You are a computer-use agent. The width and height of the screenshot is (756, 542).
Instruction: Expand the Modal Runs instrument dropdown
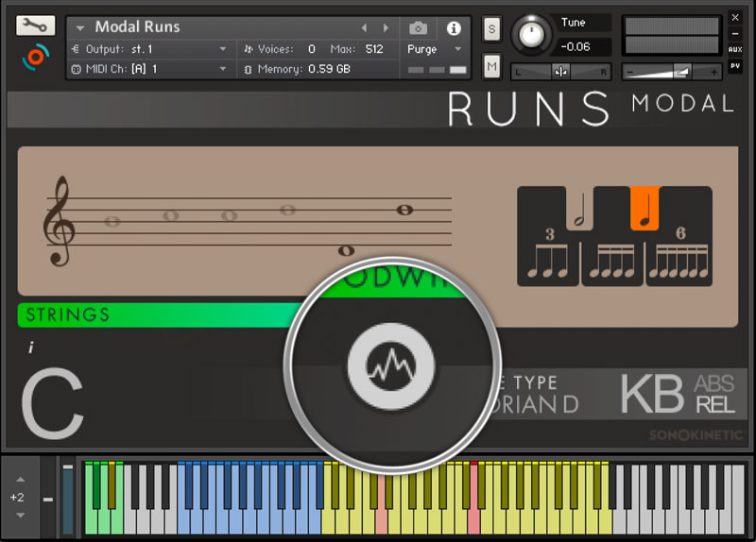79,27
